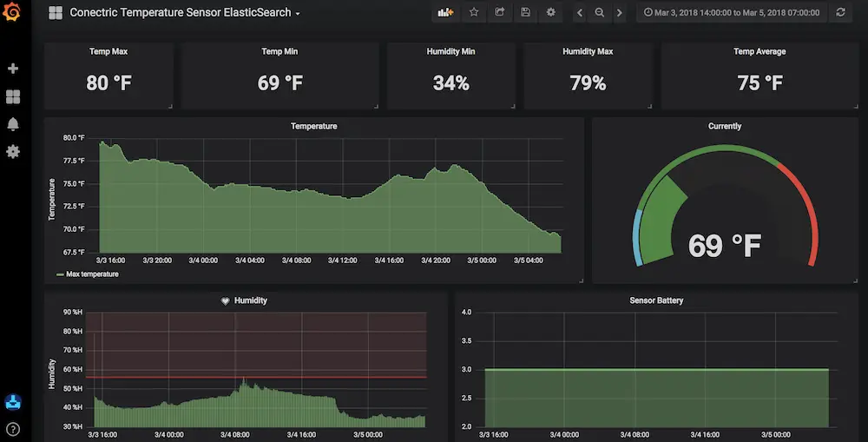Open the Humidity Max panel title menu
This screenshot has height=442, width=868.
(x=588, y=51)
